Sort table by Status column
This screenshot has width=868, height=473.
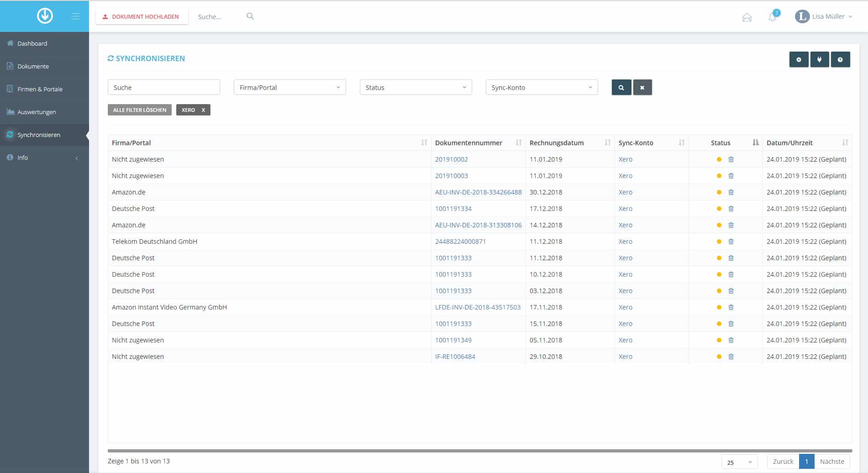(726, 143)
